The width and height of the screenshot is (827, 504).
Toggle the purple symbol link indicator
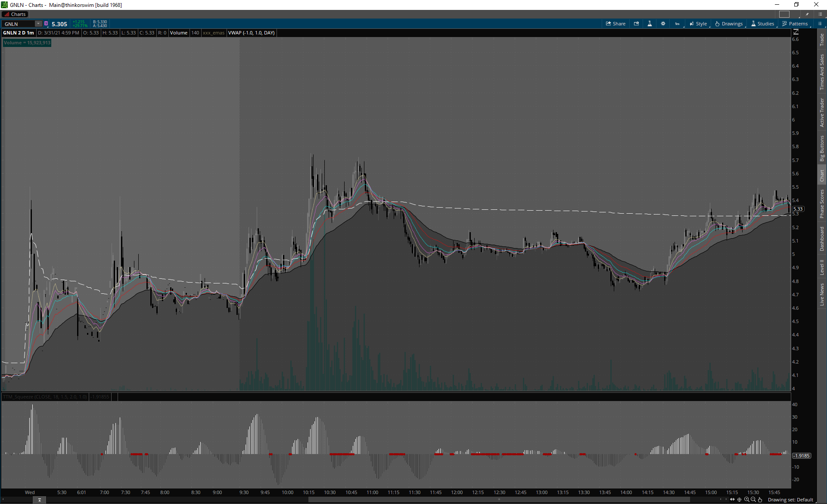click(x=46, y=24)
